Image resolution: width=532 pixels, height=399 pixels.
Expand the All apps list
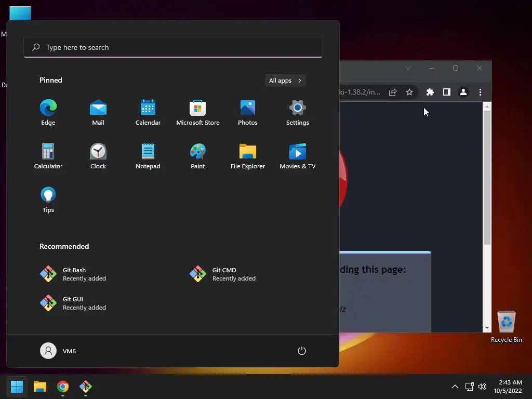point(285,81)
